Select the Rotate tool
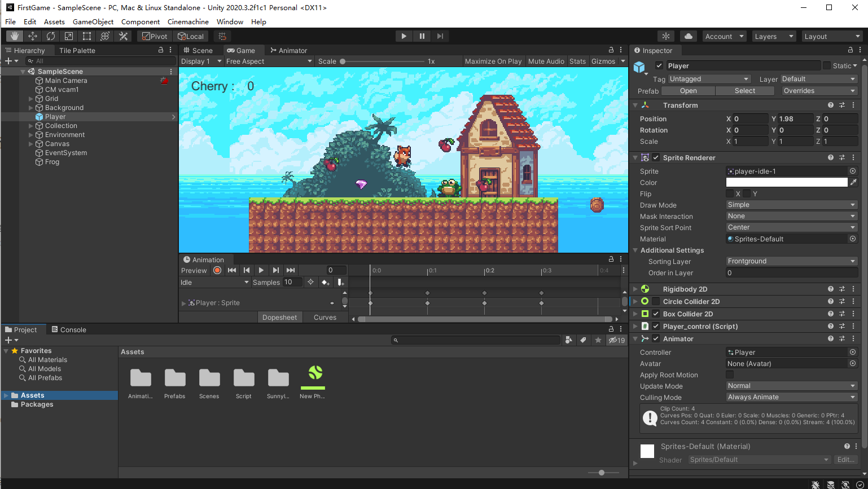 51,36
